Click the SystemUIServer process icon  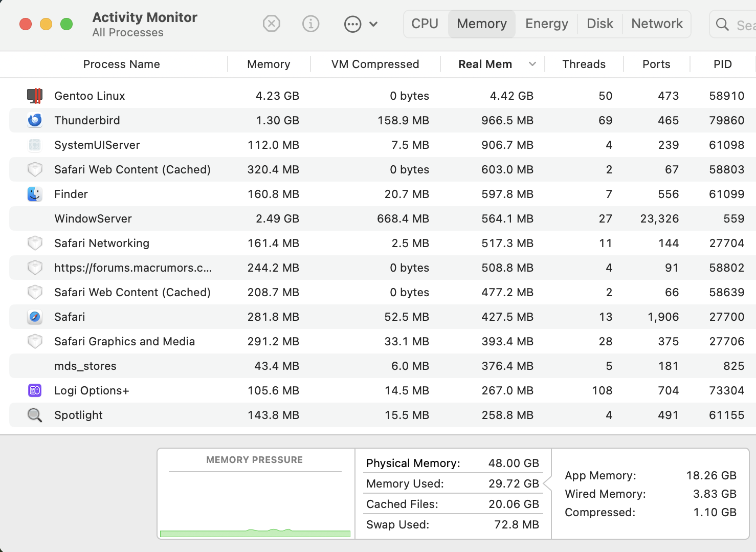(x=35, y=145)
